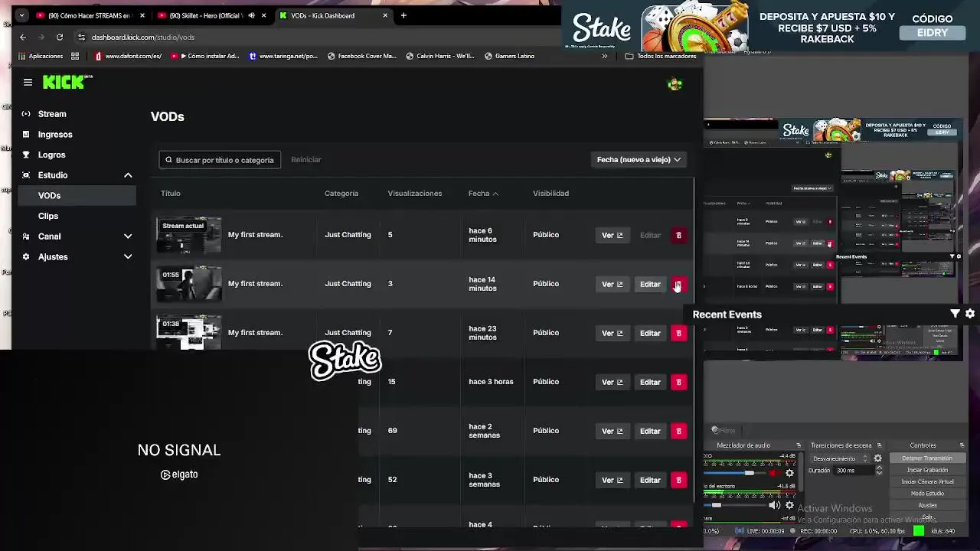Click Detener Transmisión in OBS
980x551 pixels.
(927, 458)
